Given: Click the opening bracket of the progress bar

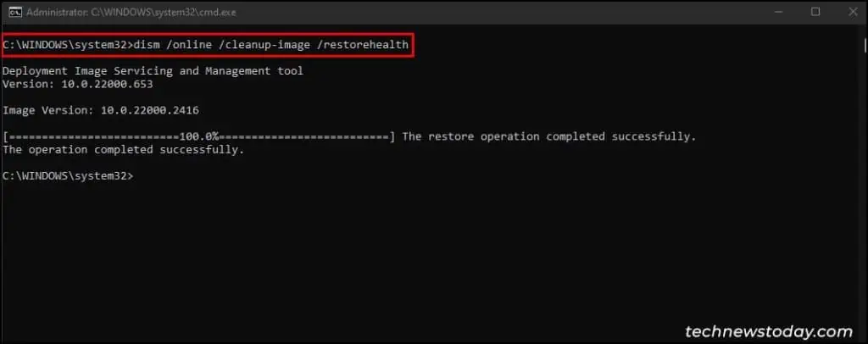Looking at the screenshot, I should click(x=5, y=136).
